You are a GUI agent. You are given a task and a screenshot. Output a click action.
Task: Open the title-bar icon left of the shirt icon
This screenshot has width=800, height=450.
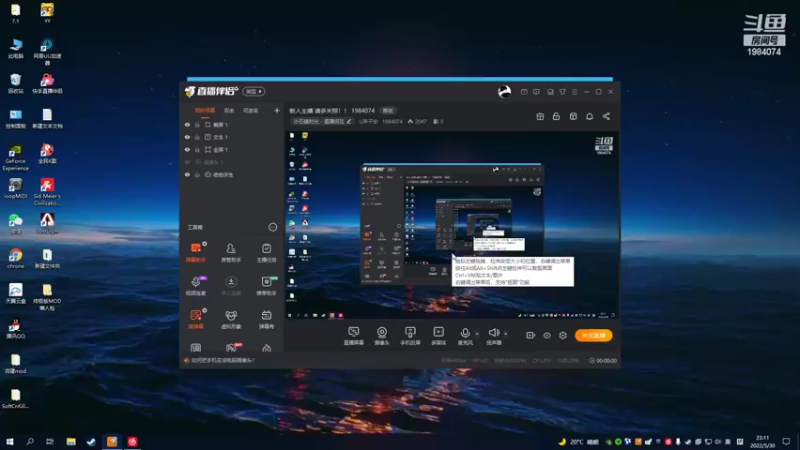click(550, 92)
